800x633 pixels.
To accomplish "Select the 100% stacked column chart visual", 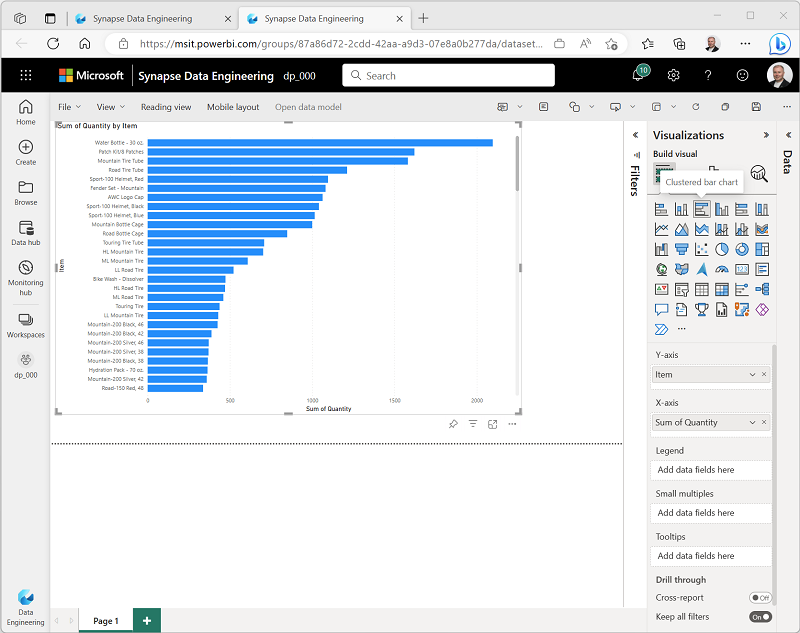I will click(762, 209).
